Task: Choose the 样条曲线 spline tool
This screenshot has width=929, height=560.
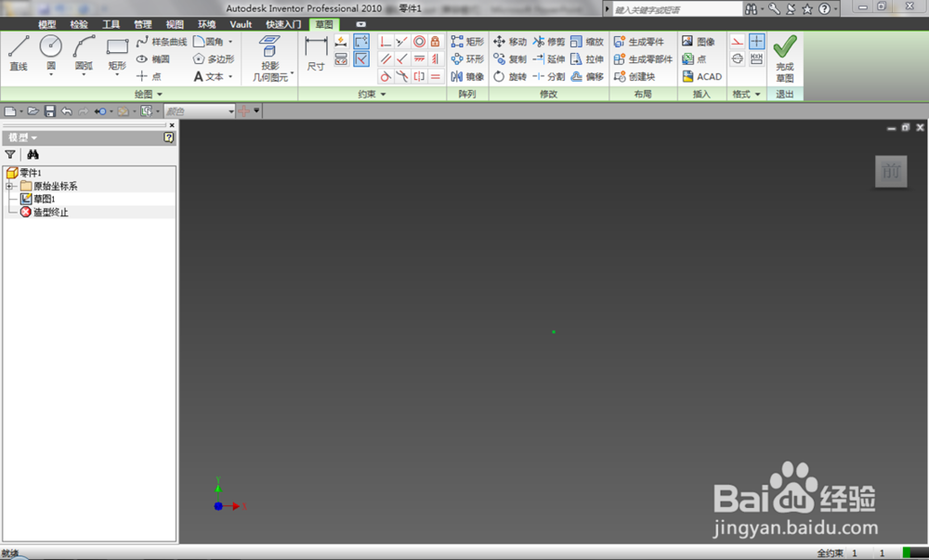Action: click(161, 42)
